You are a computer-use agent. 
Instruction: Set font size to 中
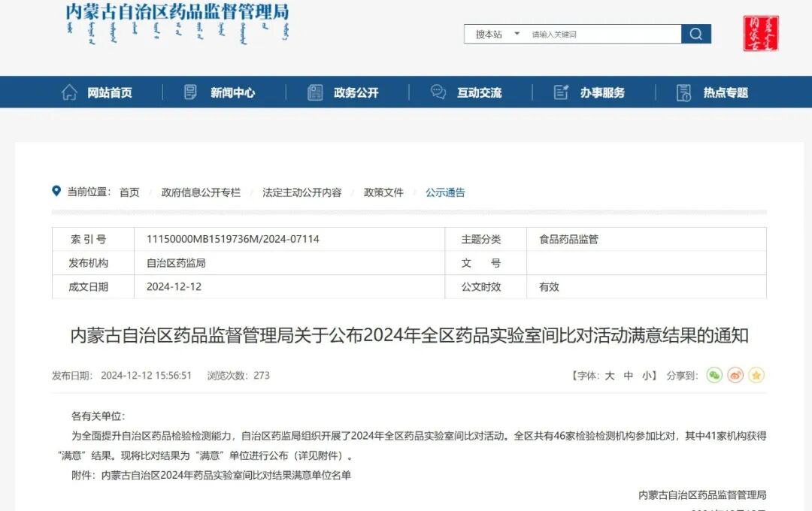click(628, 376)
